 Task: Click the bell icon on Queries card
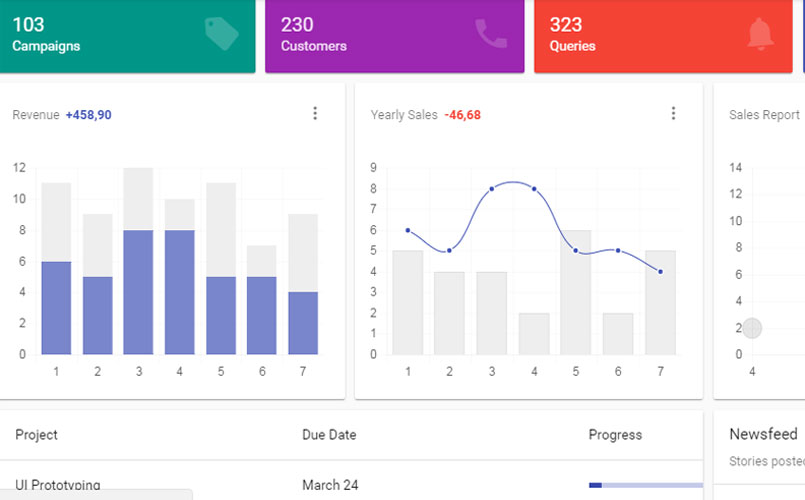coord(760,33)
